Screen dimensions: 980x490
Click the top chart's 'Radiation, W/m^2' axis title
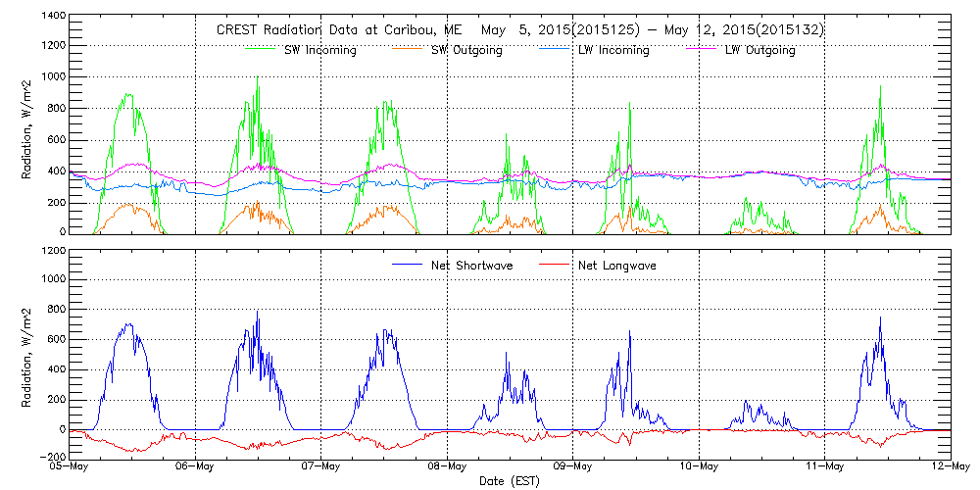26,124
